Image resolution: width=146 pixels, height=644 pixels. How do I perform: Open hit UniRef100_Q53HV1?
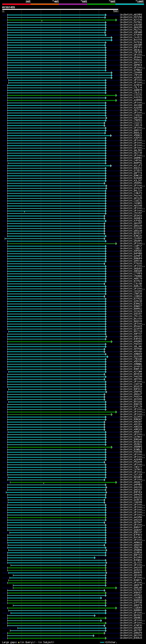pos(131,58)
